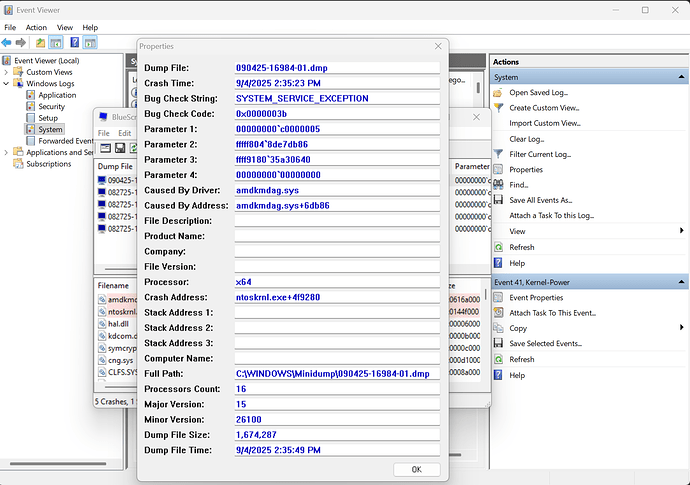Click the Properties icon in System actions
The image size is (690, 485).
[498, 169]
